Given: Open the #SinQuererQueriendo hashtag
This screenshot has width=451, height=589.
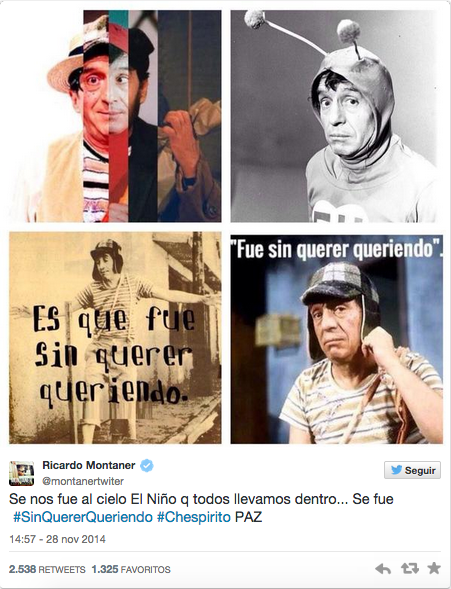Looking at the screenshot, I should click(83, 517).
